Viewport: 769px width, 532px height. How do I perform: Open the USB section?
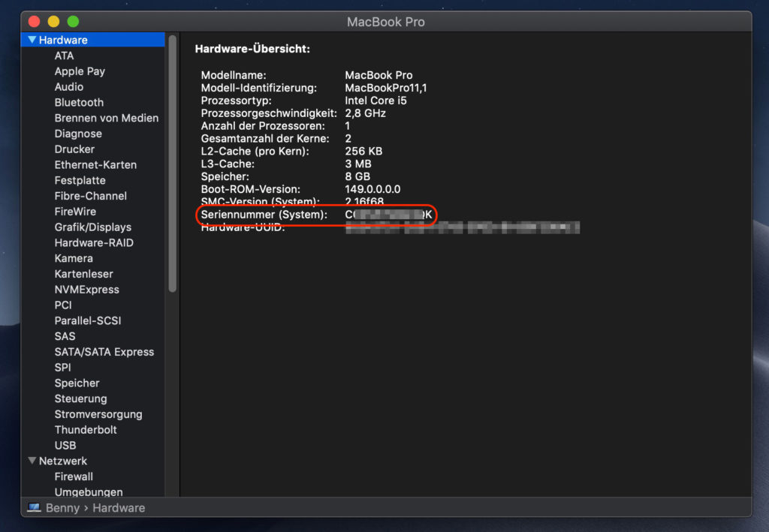[65, 445]
